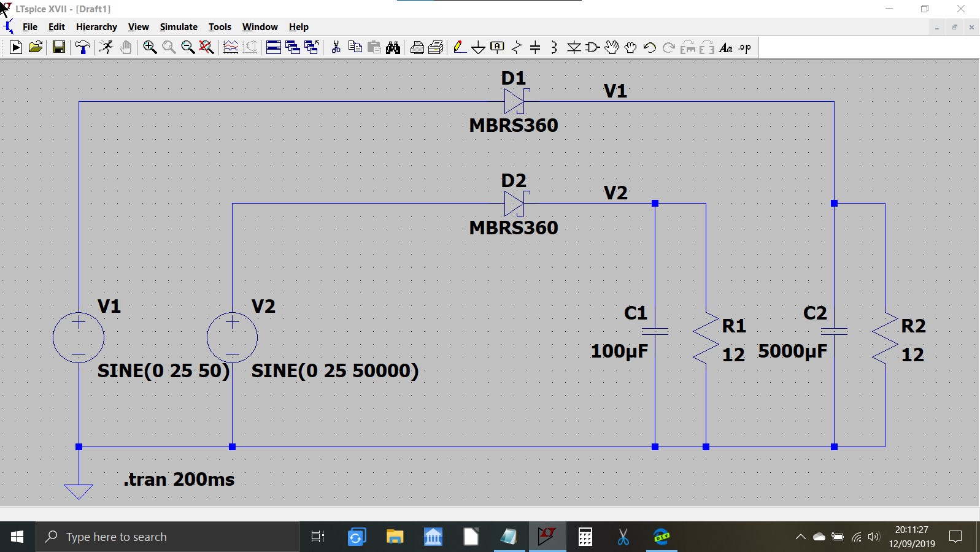Open the Windows notification center
980x552 pixels.
point(955,537)
